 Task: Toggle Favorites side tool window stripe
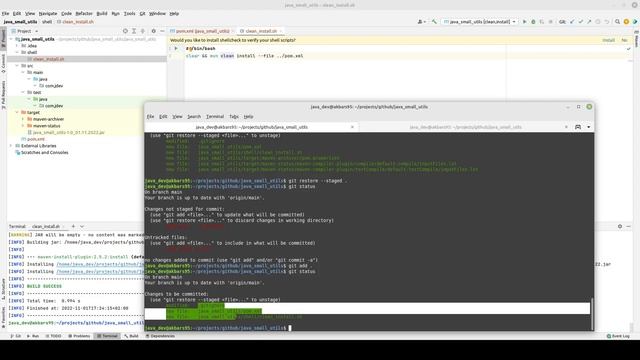(x=3, y=317)
